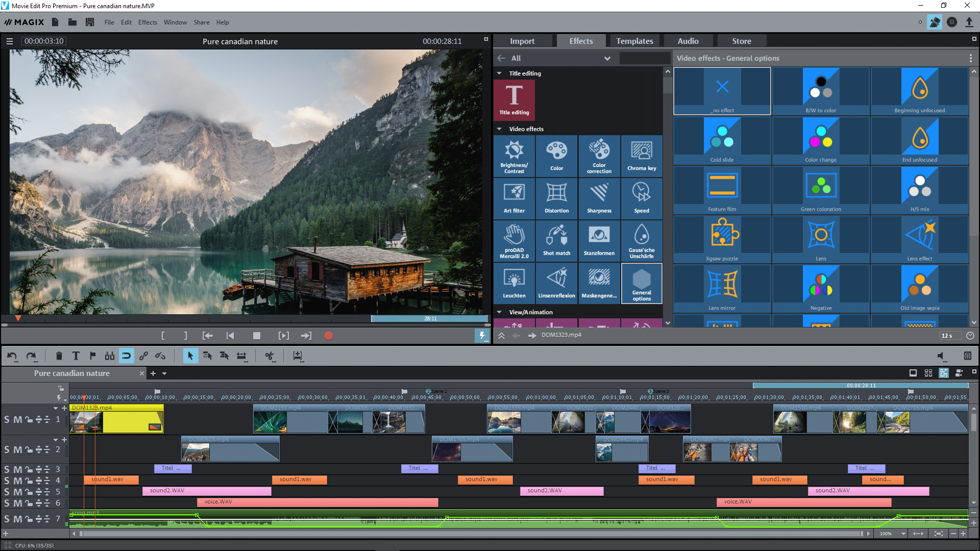
Task: Select the Chroma key effect
Action: pyautogui.click(x=642, y=156)
